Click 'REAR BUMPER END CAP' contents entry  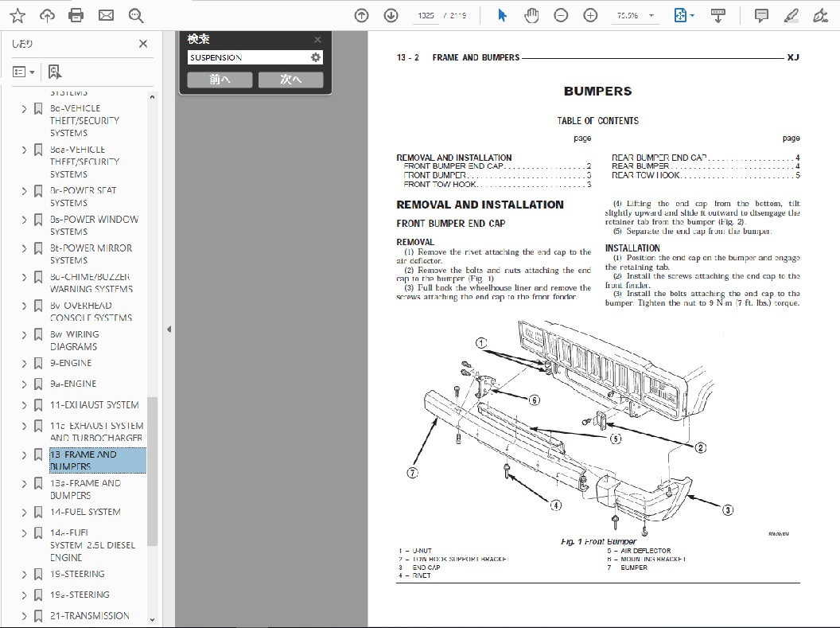(x=706, y=158)
